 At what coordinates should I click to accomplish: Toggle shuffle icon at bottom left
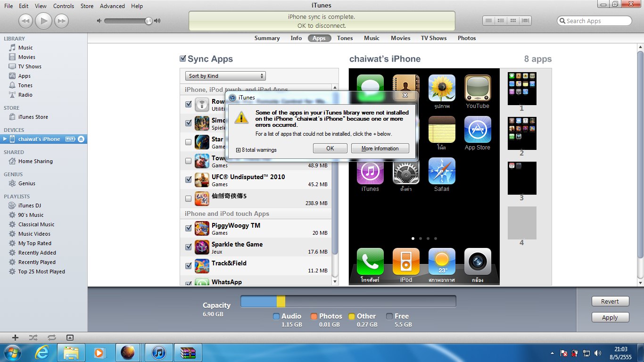pyautogui.click(x=33, y=337)
